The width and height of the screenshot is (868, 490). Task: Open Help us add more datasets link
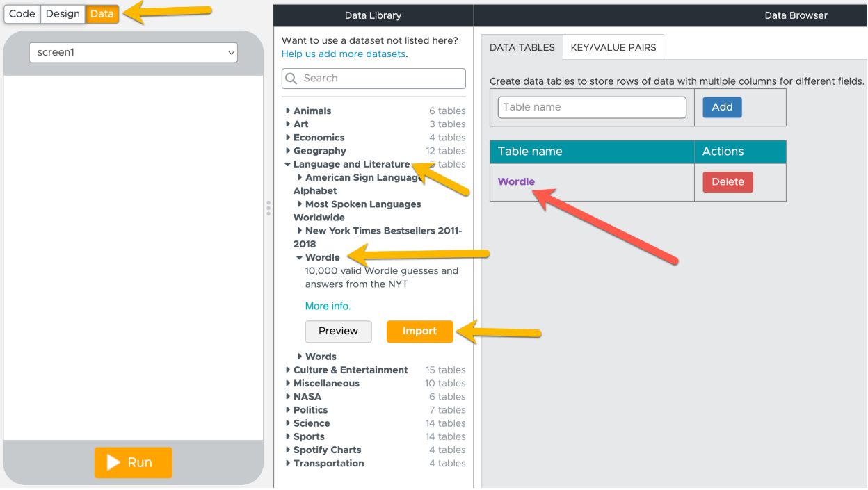tap(344, 54)
